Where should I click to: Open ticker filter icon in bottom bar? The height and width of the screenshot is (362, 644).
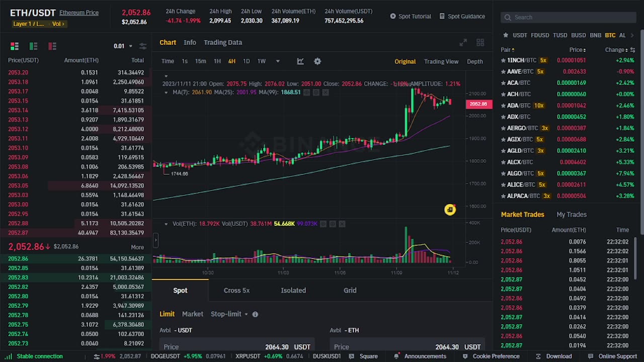click(x=96, y=356)
